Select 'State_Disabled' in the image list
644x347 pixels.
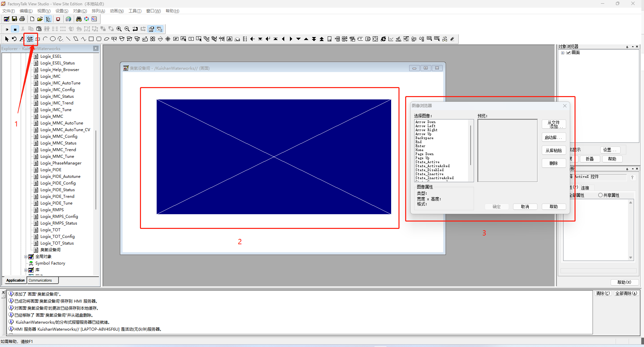tap(430, 170)
